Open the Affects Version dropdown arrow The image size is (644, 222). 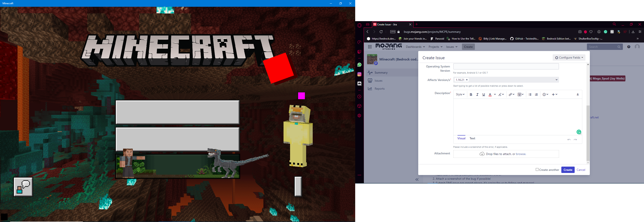[x=556, y=80]
